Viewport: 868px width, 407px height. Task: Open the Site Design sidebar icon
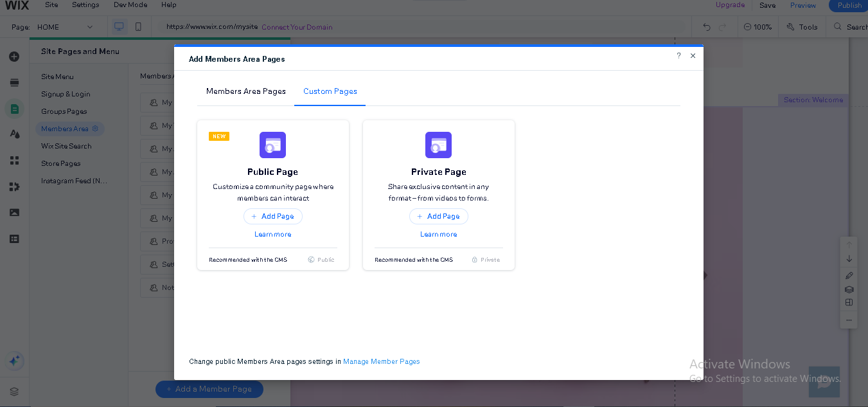[14, 134]
